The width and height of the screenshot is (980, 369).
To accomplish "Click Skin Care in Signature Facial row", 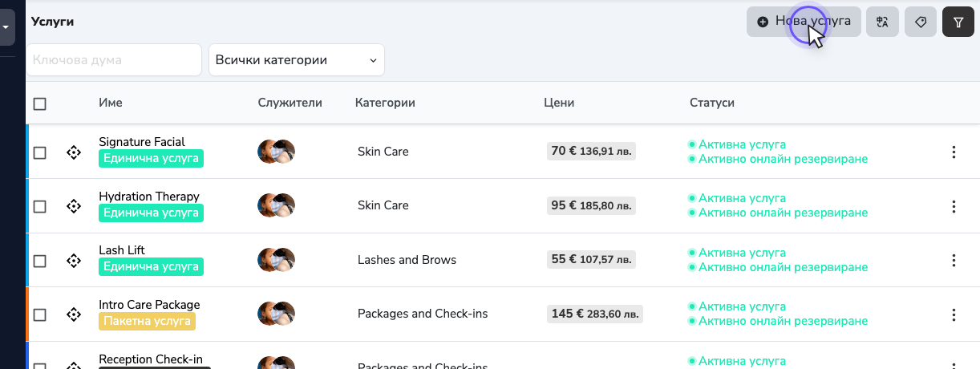I will tap(383, 152).
